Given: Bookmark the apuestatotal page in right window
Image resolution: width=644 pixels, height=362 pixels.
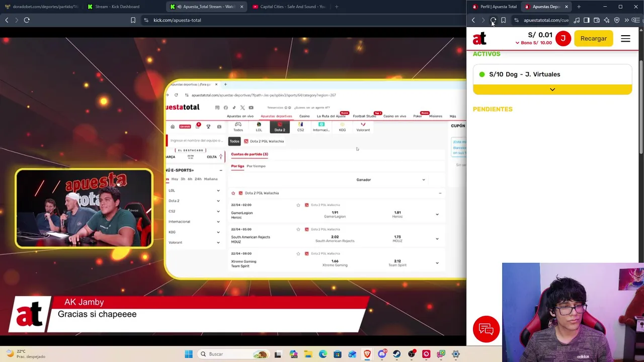Looking at the screenshot, I should [x=503, y=20].
